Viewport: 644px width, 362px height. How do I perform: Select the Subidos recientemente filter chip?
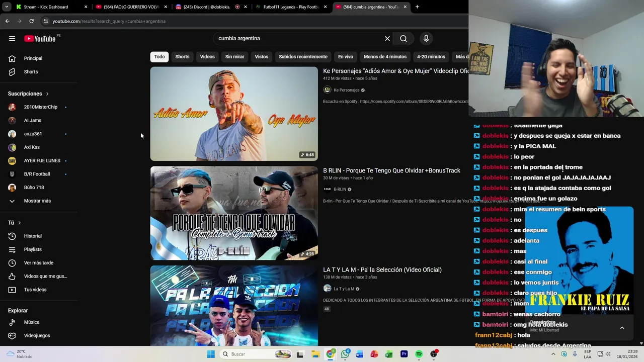pos(303,57)
